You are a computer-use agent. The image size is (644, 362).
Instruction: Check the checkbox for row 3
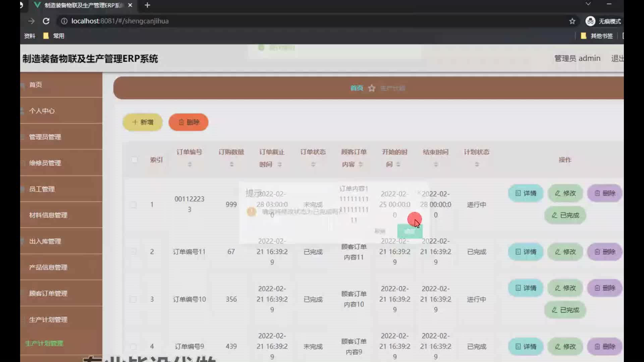tap(133, 299)
